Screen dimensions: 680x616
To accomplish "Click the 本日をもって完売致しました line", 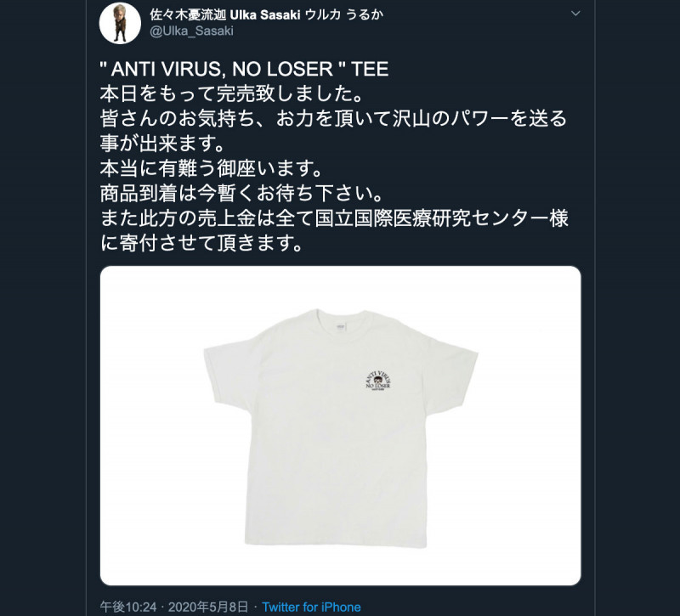I will coord(231,94).
